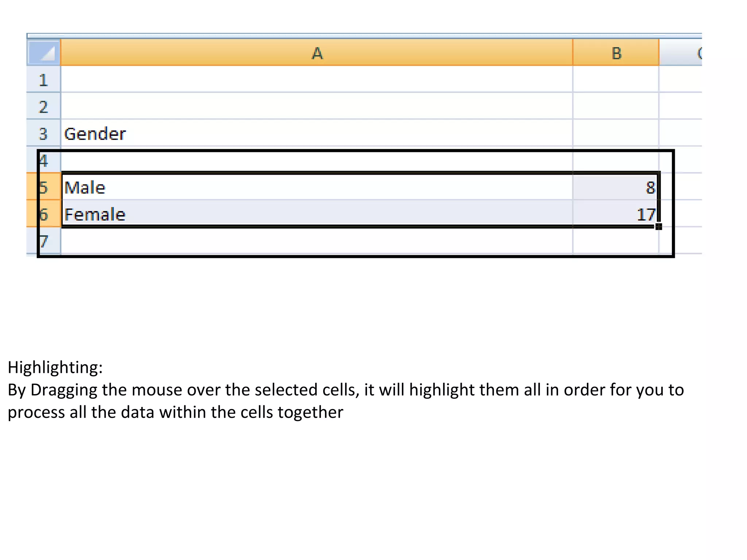Select column B header
The width and height of the screenshot is (747, 560).
(x=616, y=53)
